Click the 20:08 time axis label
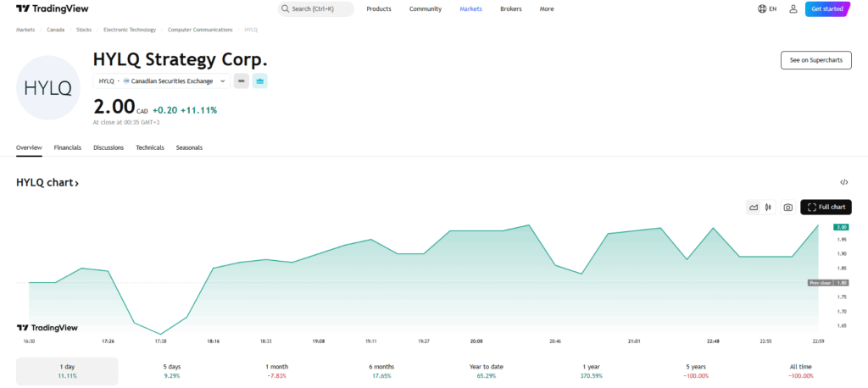Screen dimensions: 868x388 tap(476, 341)
